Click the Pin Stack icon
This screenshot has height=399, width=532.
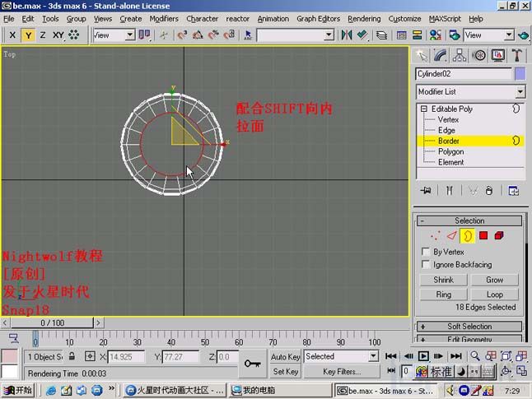[x=426, y=191]
